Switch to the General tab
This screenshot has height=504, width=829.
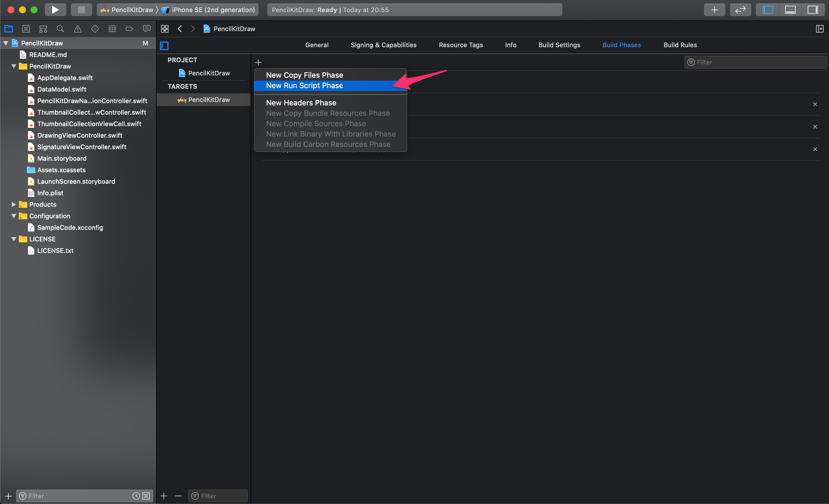(317, 45)
